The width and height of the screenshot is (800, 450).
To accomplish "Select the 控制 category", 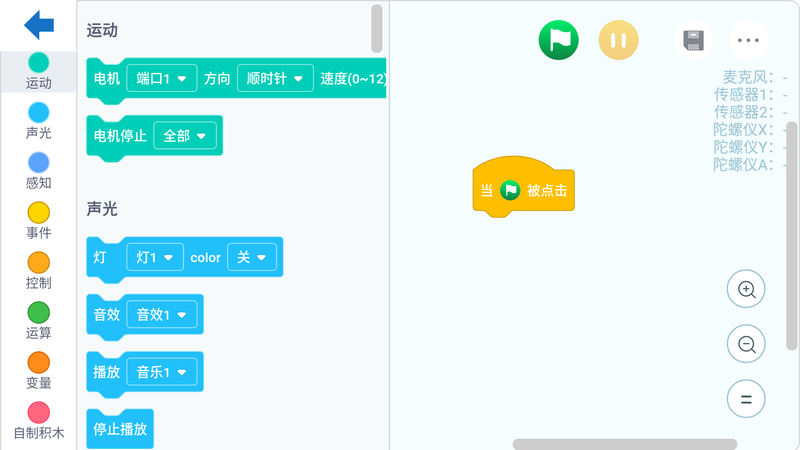I will click(38, 271).
